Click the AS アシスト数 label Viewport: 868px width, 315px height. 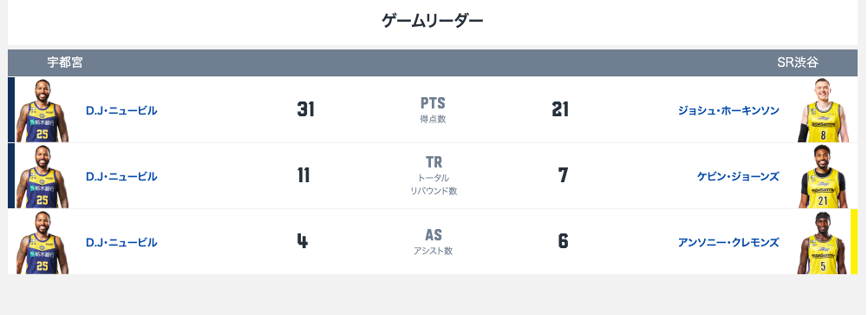coord(433,242)
